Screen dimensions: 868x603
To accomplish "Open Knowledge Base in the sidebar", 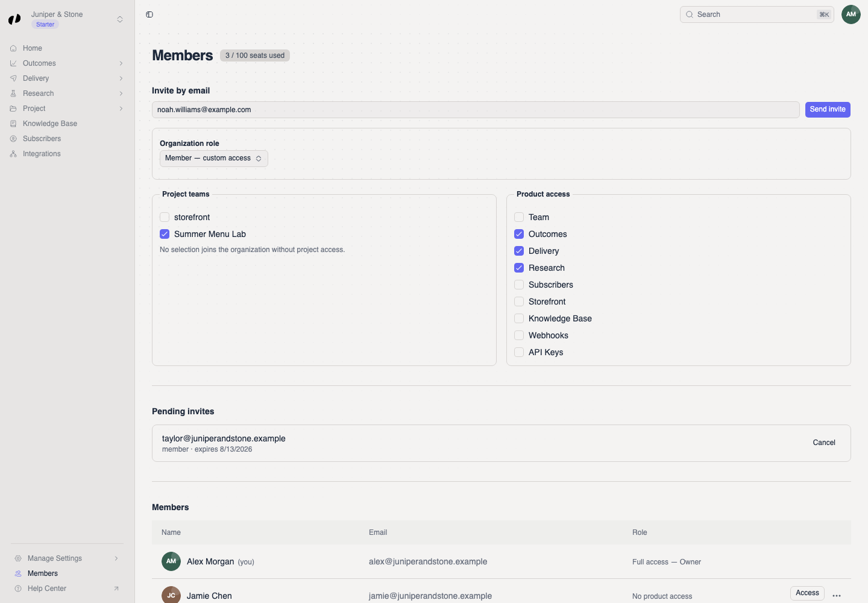I will (x=67, y=124).
